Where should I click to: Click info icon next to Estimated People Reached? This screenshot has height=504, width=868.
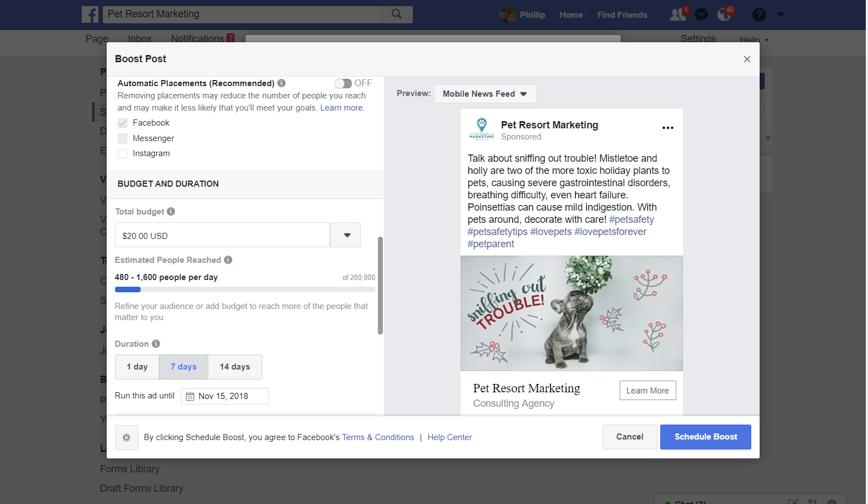pyautogui.click(x=228, y=260)
